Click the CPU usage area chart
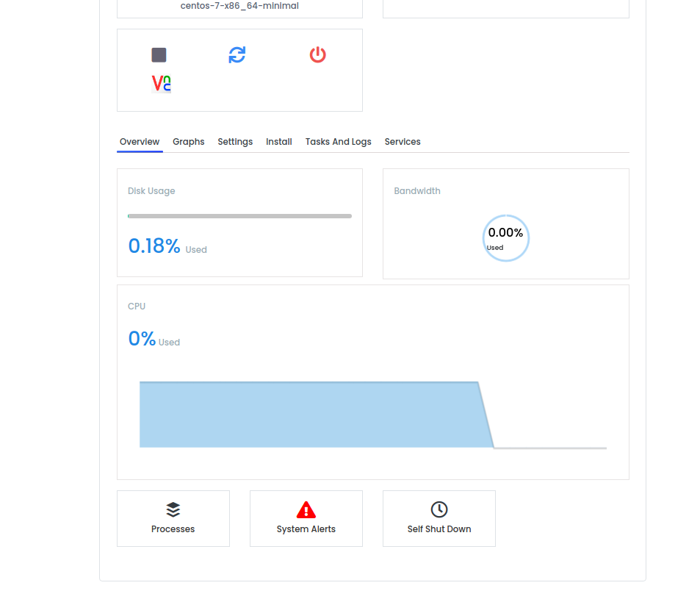The image size is (700, 591). 373,415
